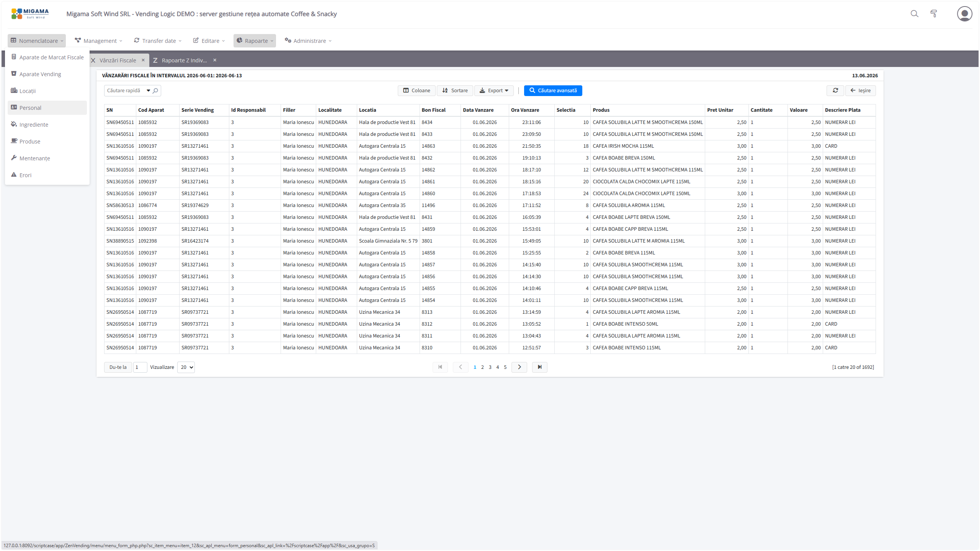Viewport: 980px width, 551px height.
Task: Select Personal from Nomenclatoare menu
Action: (47, 108)
